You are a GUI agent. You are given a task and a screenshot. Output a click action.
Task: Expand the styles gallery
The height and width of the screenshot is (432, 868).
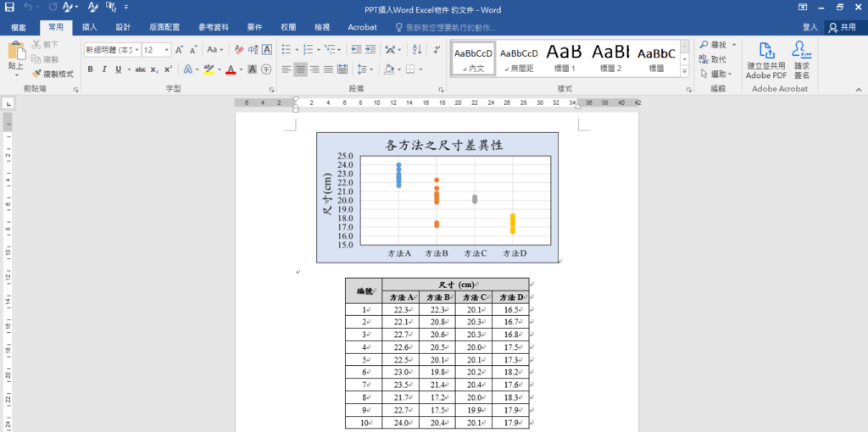tap(685, 72)
